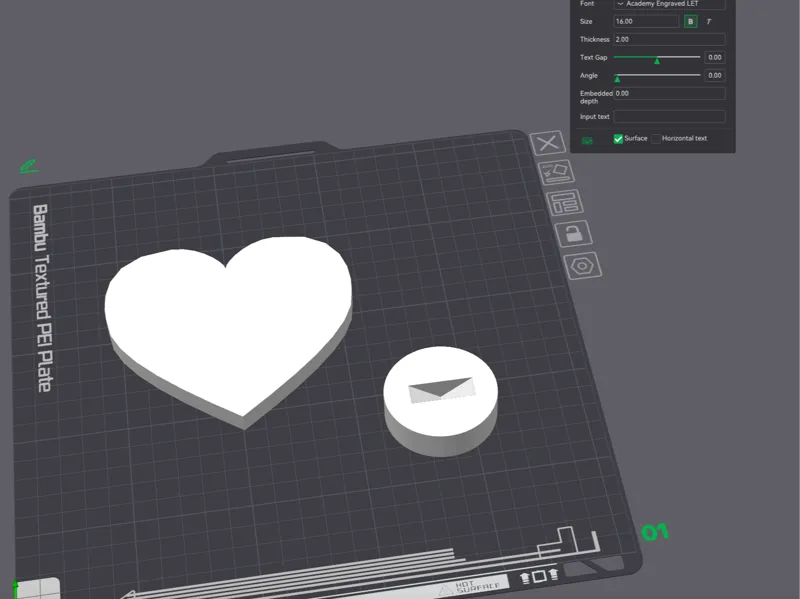
Task: Click the Input text field
Action: (669, 117)
